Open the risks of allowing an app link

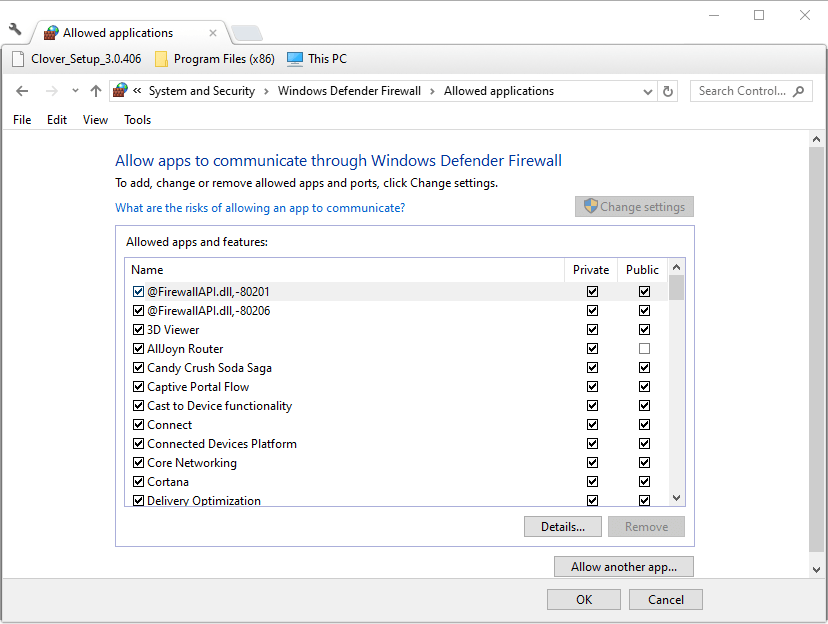tap(260, 207)
